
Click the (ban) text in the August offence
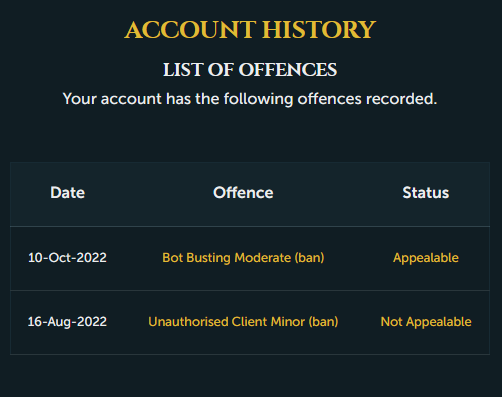[323, 322]
